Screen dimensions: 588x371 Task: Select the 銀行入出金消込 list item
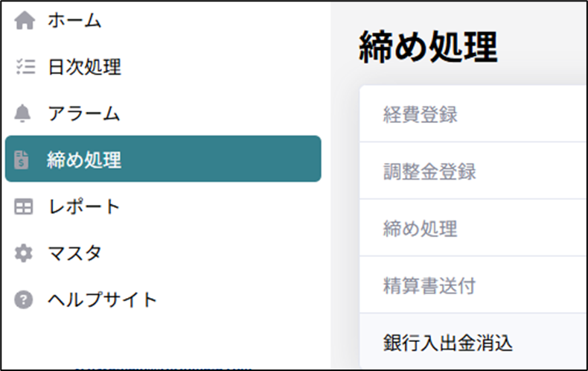[x=448, y=343]
